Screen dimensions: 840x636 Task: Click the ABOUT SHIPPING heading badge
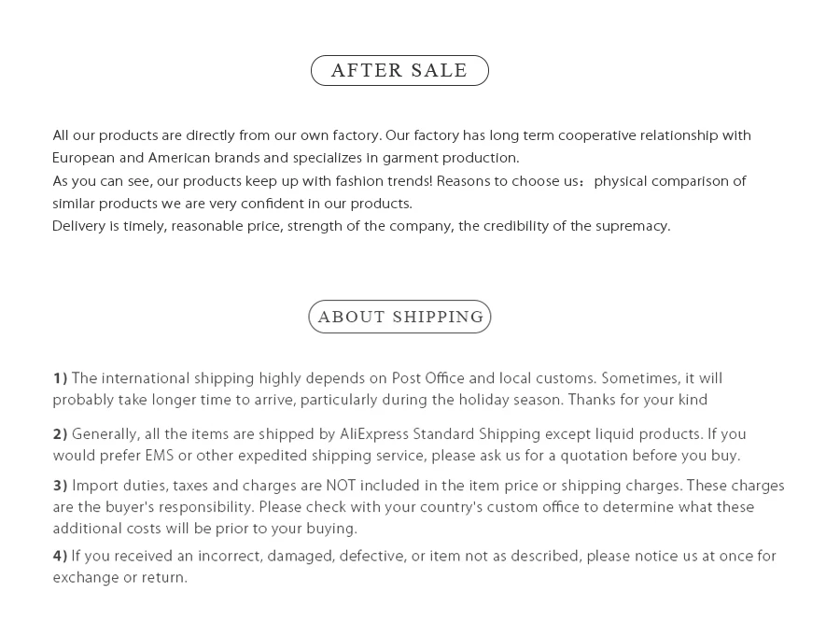point(399,317)
